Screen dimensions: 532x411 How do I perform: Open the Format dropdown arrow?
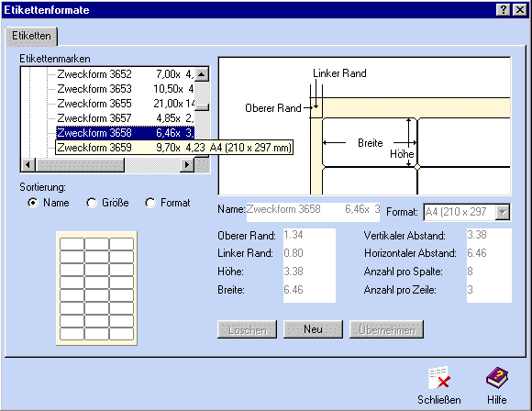pos(503,212)
